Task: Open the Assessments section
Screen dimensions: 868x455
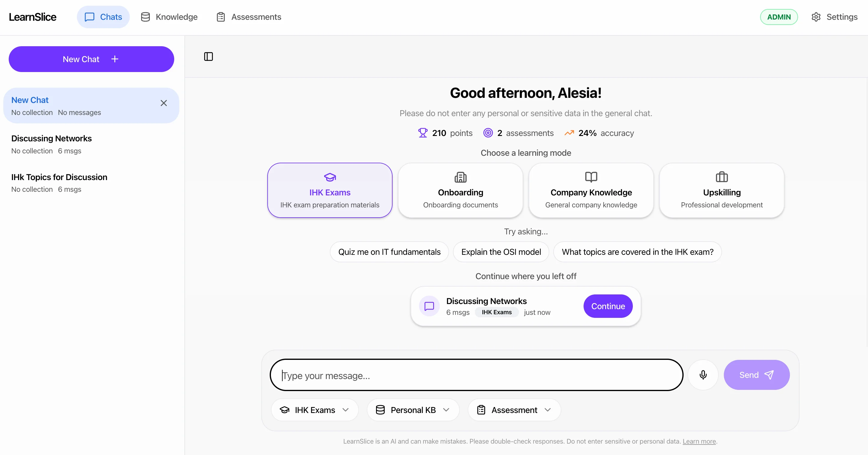Action: 248,17
